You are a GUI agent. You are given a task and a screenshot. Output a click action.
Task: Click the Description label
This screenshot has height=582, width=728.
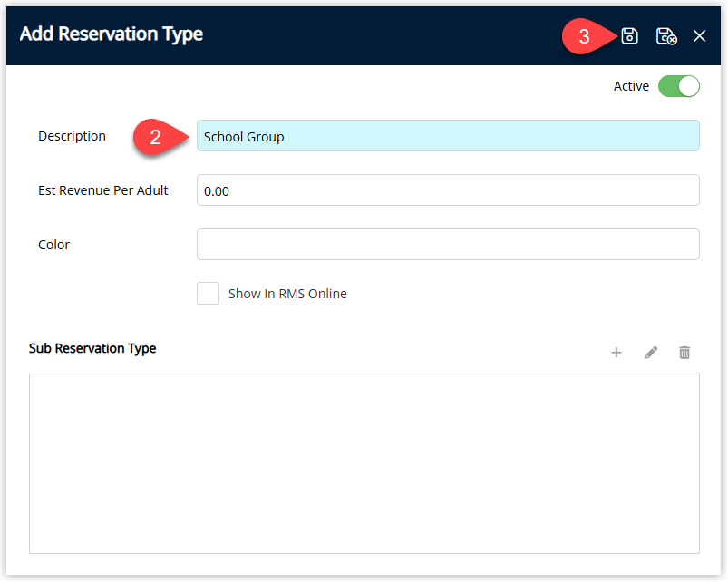(72, 136)
